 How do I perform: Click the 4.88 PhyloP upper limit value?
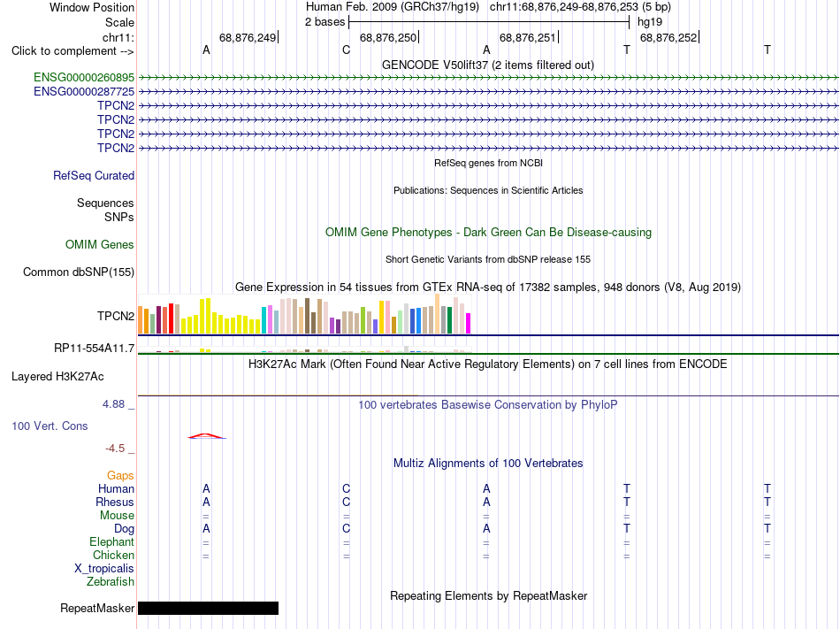[113, 404]
